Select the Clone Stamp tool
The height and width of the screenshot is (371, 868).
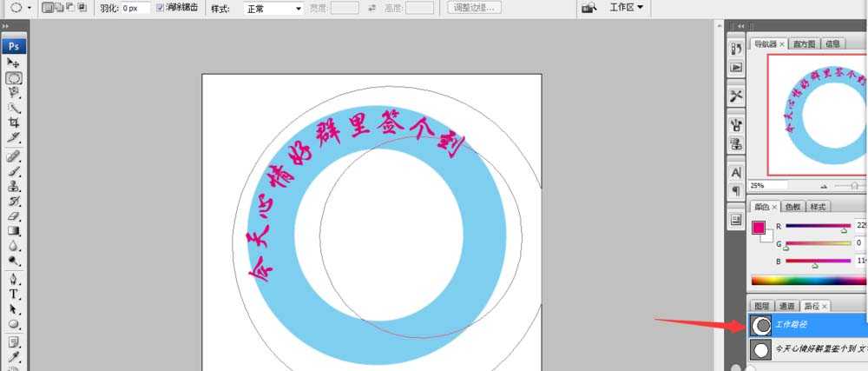tap(14, 185)
